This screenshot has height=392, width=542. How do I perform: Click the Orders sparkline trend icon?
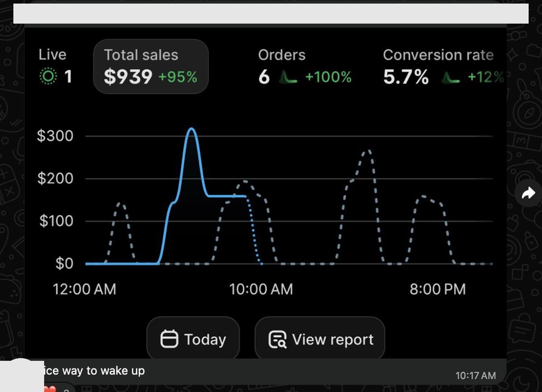pos(288,76)
